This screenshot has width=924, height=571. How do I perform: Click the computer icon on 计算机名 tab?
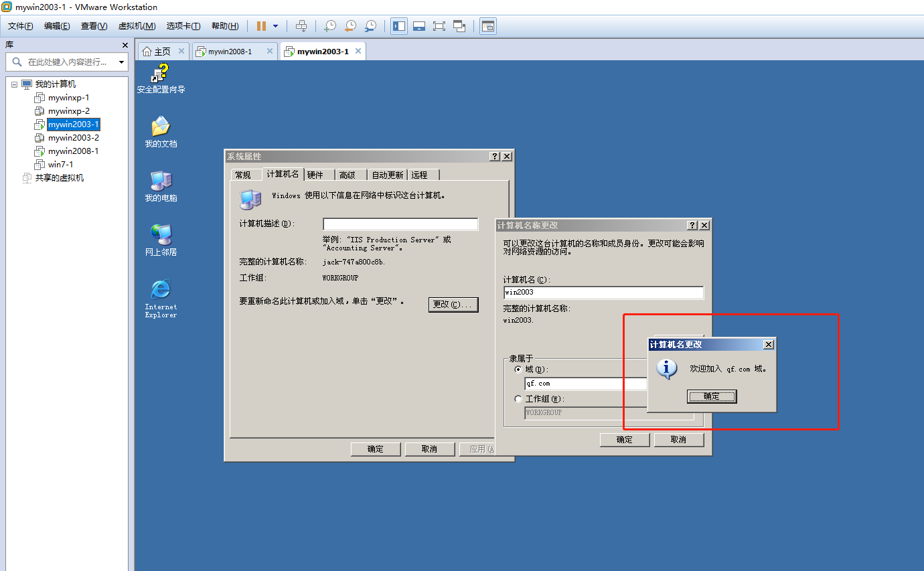(251, 198)
